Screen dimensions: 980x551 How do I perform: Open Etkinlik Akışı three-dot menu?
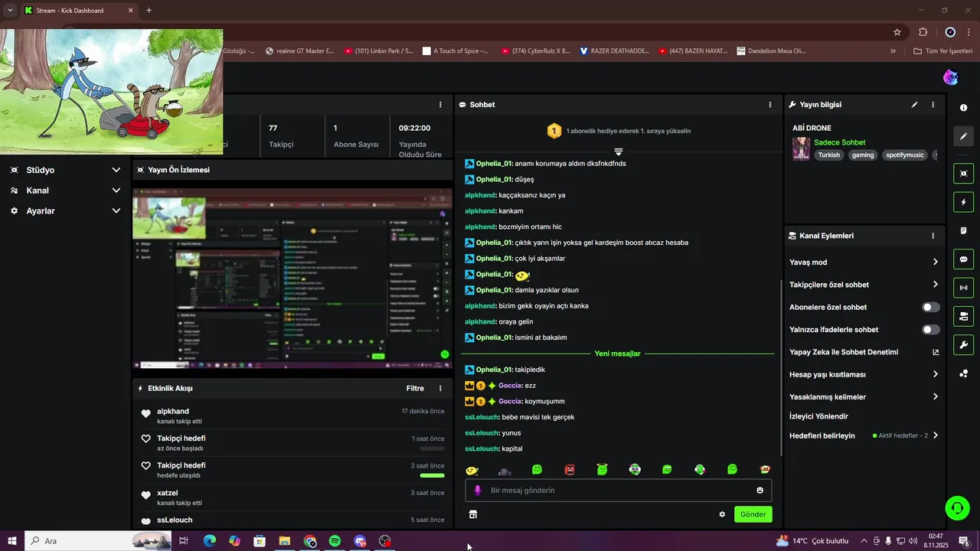pyautogui.click(x=440, y=389)
